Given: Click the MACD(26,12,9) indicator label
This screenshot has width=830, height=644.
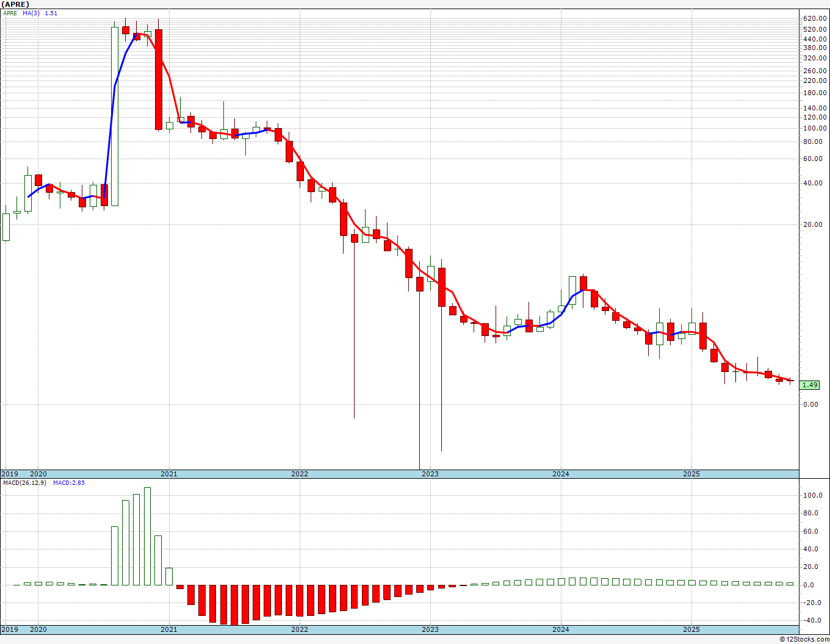Looking at the screenshot, I should [24, 483].
